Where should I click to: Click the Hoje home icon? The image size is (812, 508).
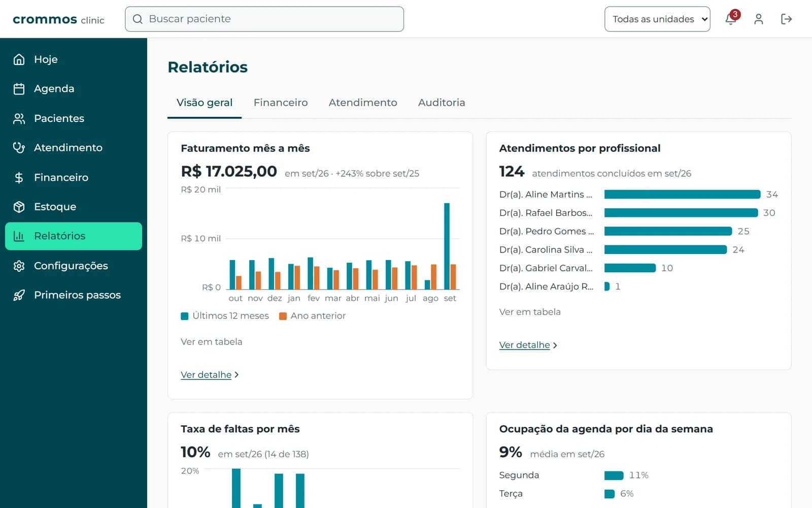point(19,59)
